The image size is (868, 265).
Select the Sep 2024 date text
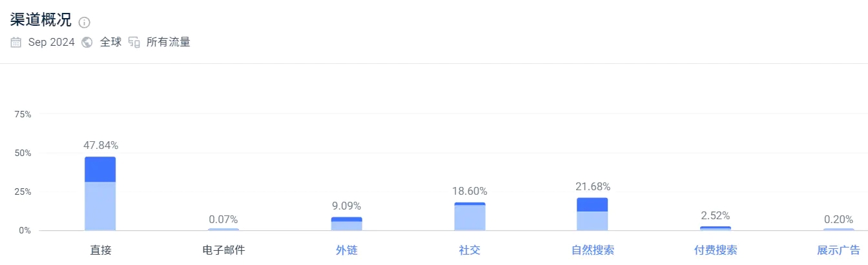click(x=52, y=43)
